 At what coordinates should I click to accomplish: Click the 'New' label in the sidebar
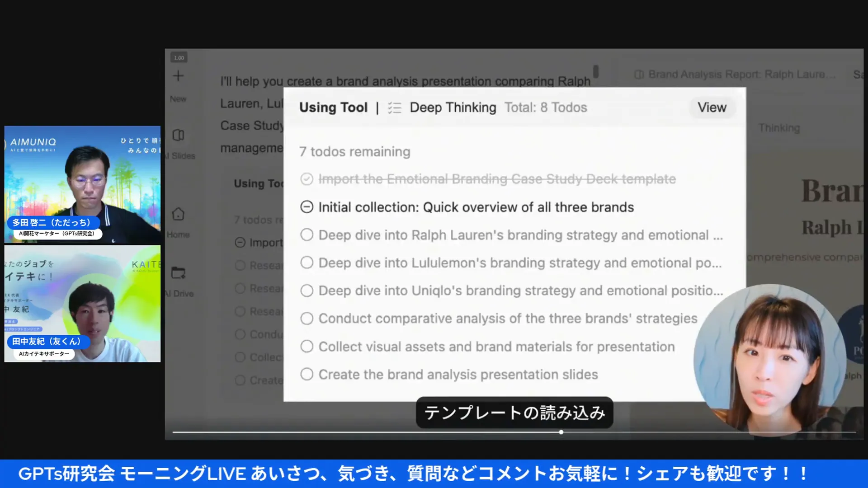178,99
